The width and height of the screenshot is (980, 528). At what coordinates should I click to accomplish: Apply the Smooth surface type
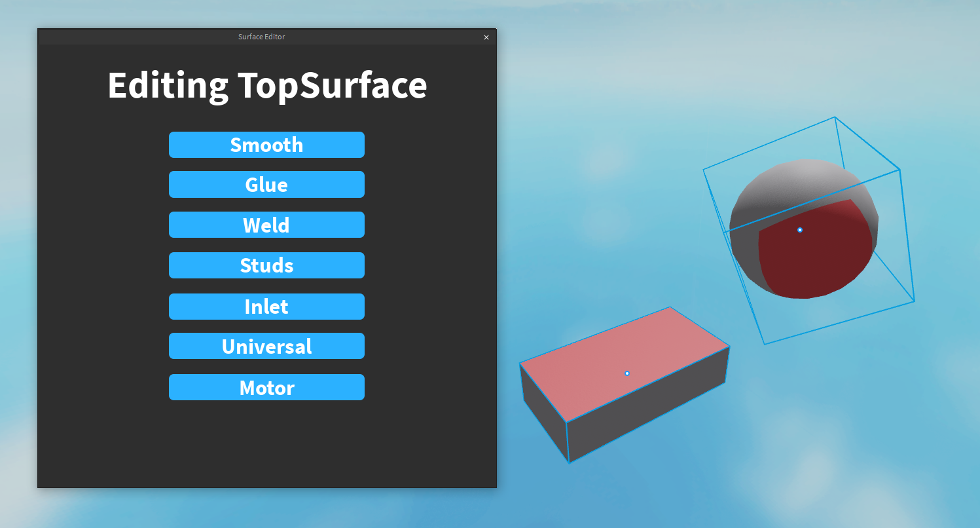point(266,145)
